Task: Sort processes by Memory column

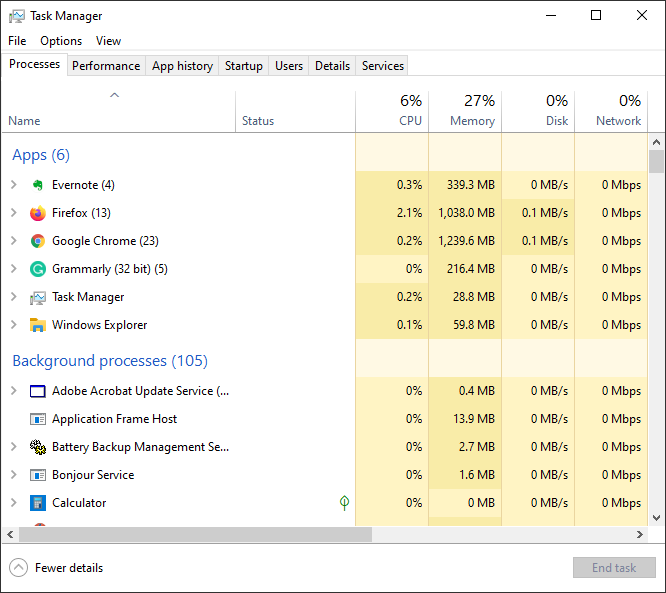Action: pos(465,112)
